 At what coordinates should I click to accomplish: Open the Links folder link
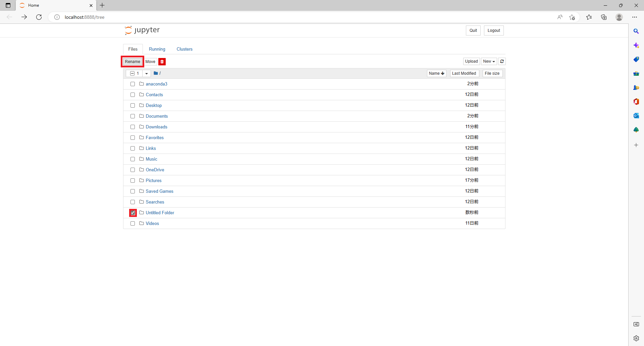click(151, 149)
